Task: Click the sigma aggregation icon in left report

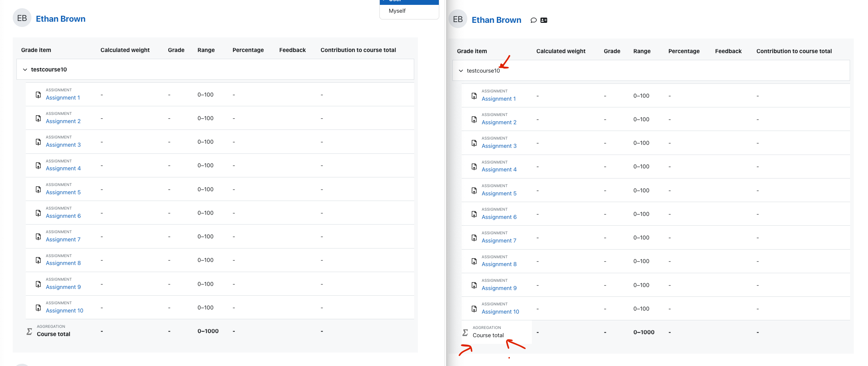Action: click(x=29, y=331)
